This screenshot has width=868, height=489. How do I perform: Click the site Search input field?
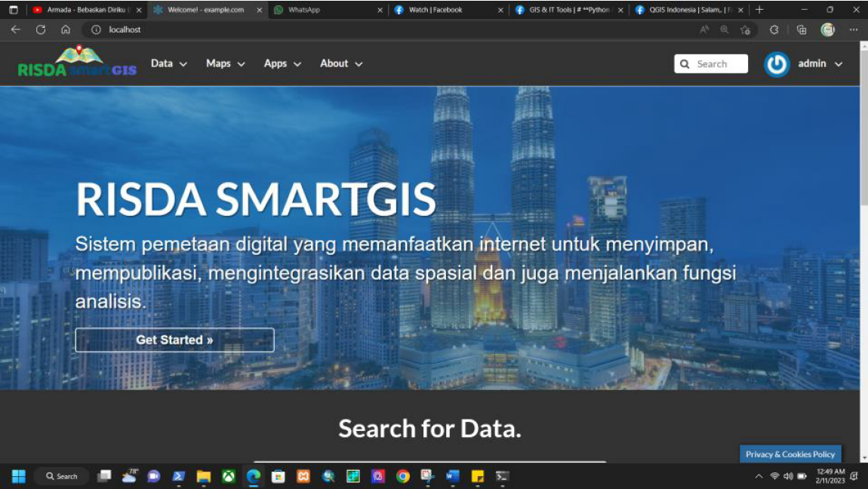pos(711,63)
